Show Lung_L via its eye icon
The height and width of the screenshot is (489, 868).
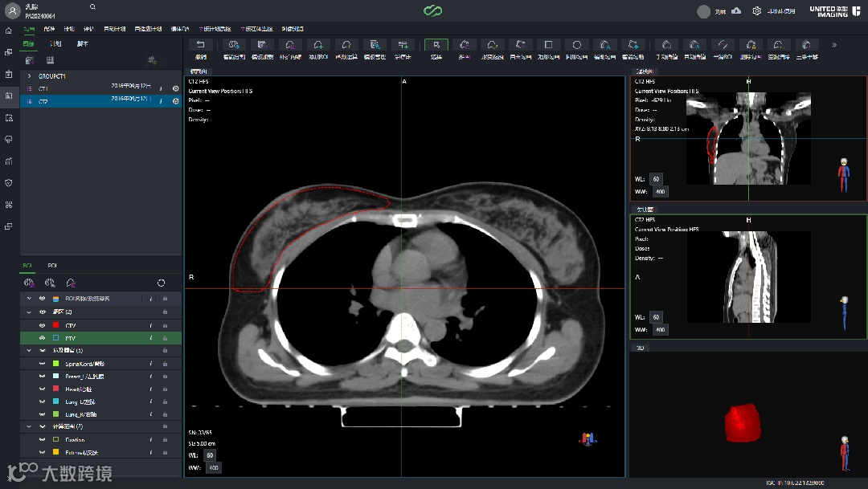[42, 401]
